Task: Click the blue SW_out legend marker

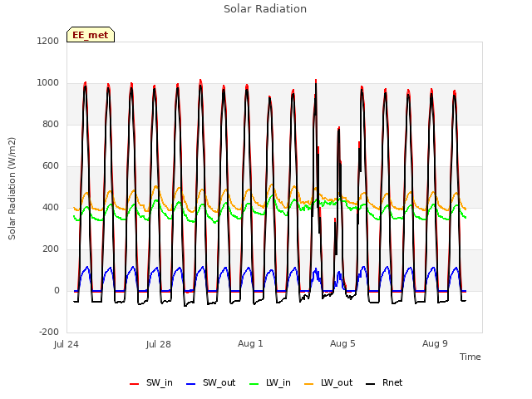Action: (x=191, y=384)
